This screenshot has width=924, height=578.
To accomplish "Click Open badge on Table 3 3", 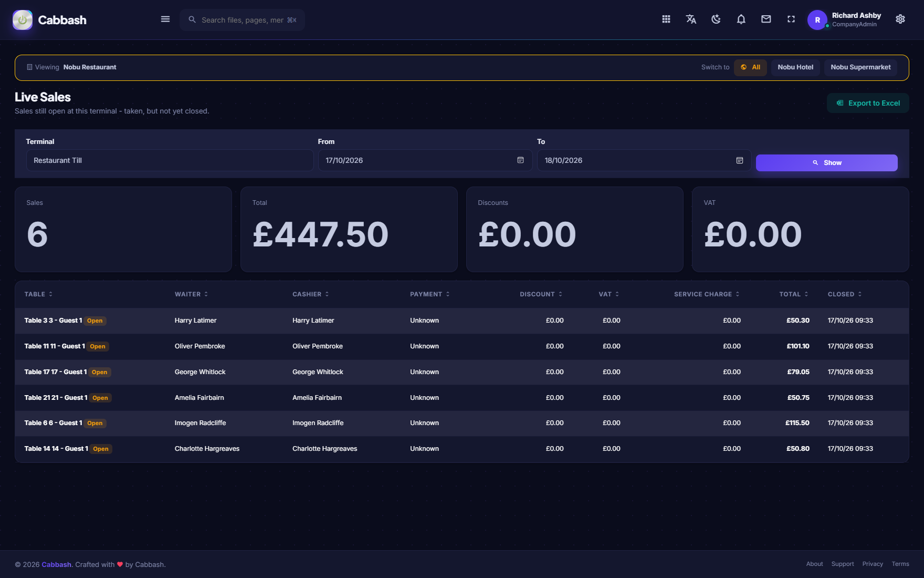I will pos(95,321).
